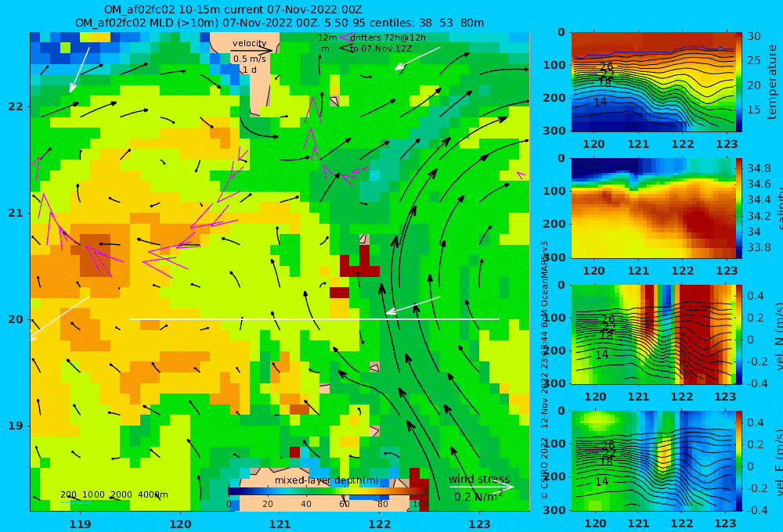Screen dimensions: 783x532
Task: Click latitude tick '20' on main map
Action: [16, 319]
